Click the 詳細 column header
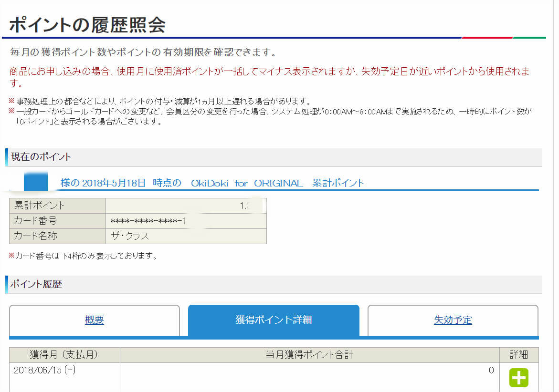 coord(518,355)
